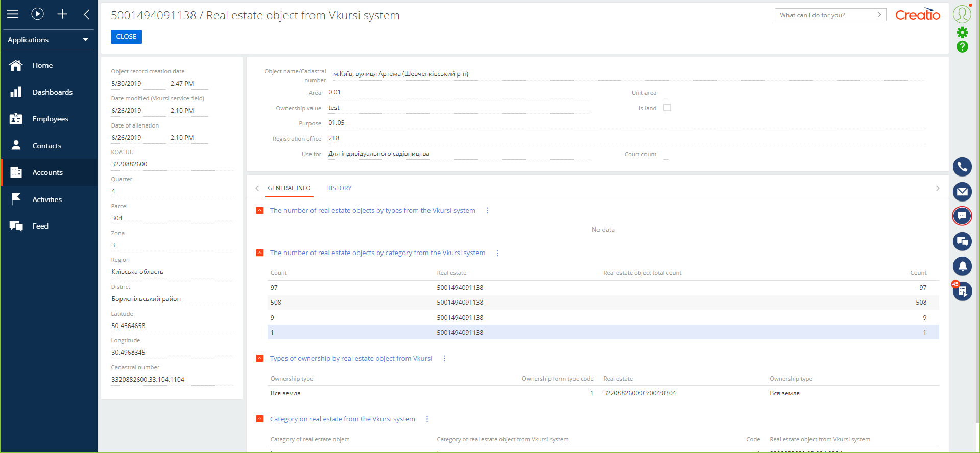Open the hamburger navigation menu
The height and width of the screenshot is (453, 980).
tap(13, 14)
